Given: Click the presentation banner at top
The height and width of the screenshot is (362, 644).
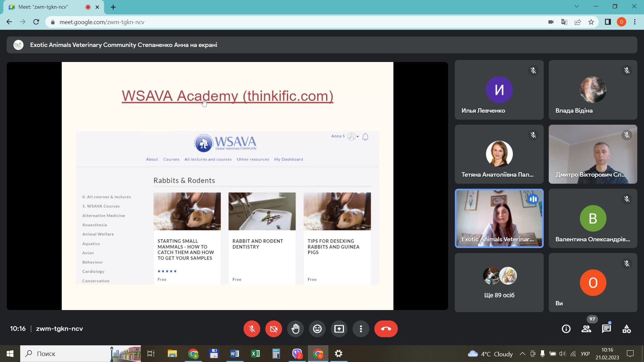Looking at the screenshot, I should [322, 45].
